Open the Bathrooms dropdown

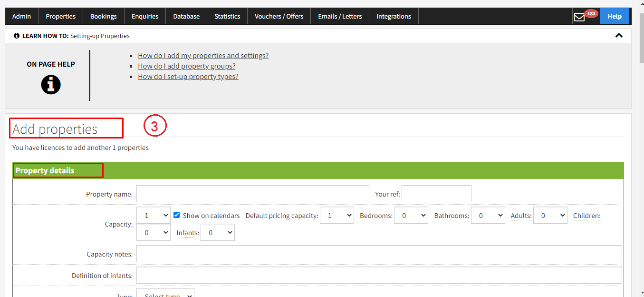[488, 215]
